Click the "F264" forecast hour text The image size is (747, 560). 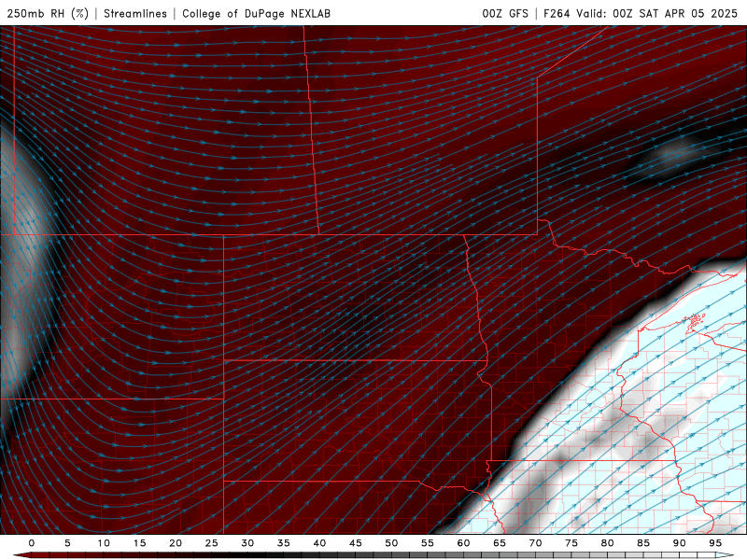coord(557,13)
